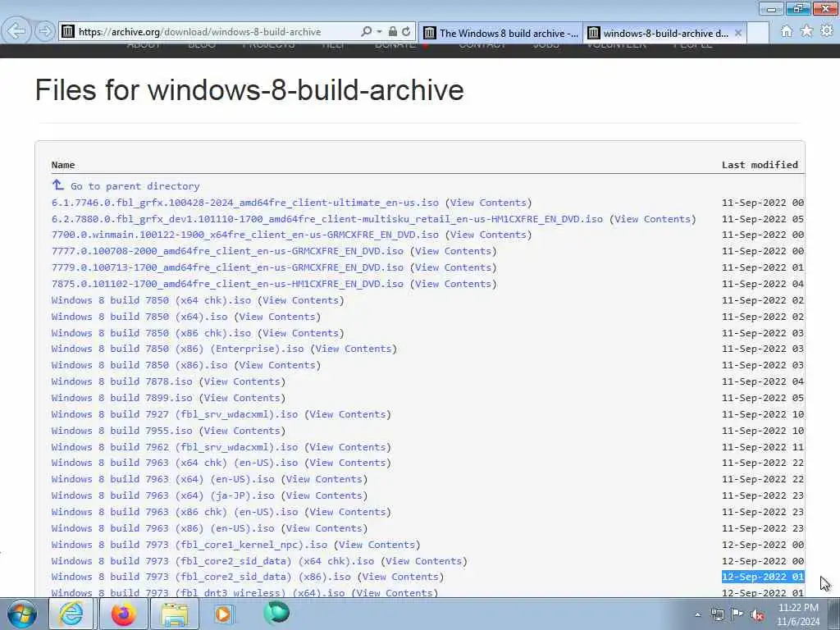Download build 7963 (x64) (ja-JP).iso

pyautogui.click(x=163, y=495)
